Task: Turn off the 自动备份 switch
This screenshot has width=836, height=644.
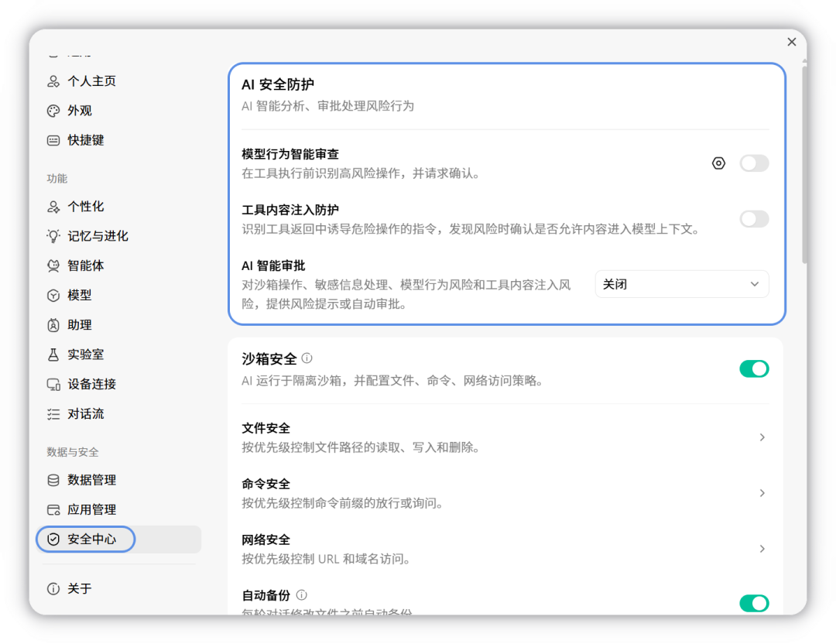Action: tap(754, 604)
